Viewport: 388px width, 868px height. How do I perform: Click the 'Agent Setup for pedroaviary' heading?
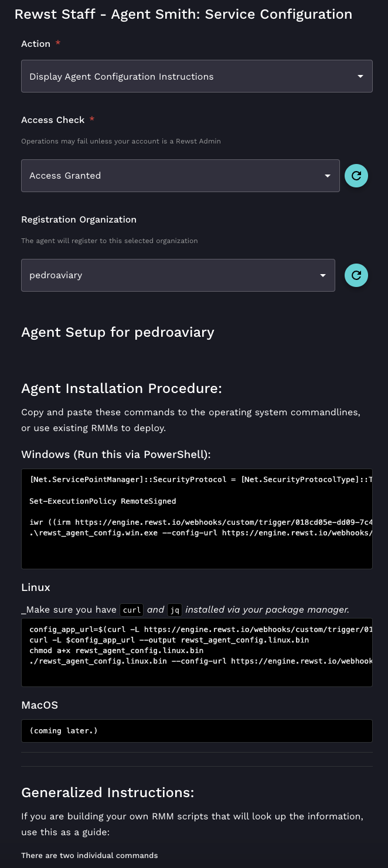click(118, 333)
